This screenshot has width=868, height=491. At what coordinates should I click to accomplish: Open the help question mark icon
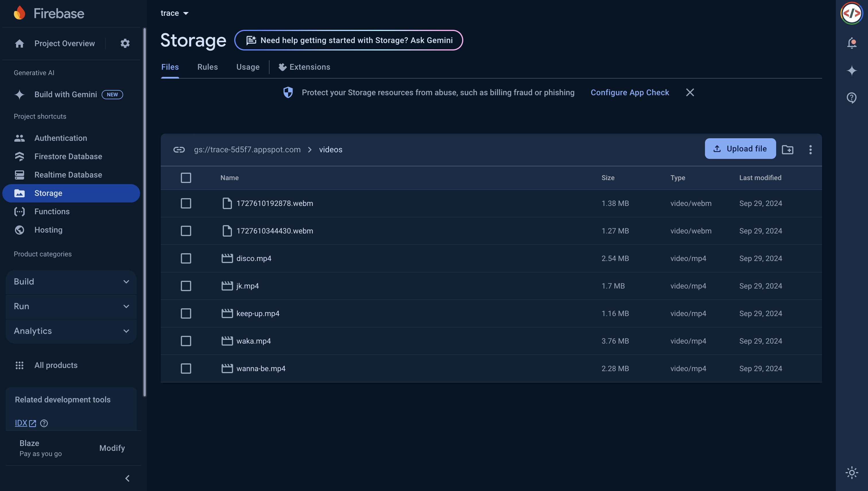click(x=851, y=98)
